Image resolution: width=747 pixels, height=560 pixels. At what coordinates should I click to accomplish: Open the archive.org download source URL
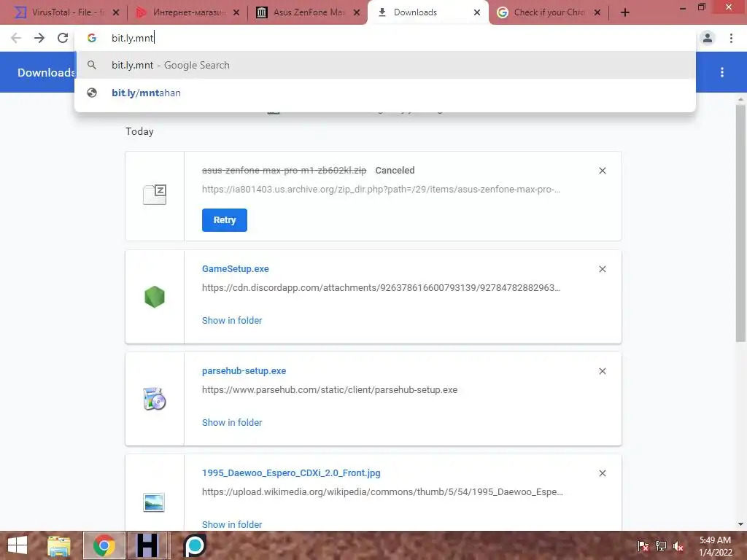[381, 190]
